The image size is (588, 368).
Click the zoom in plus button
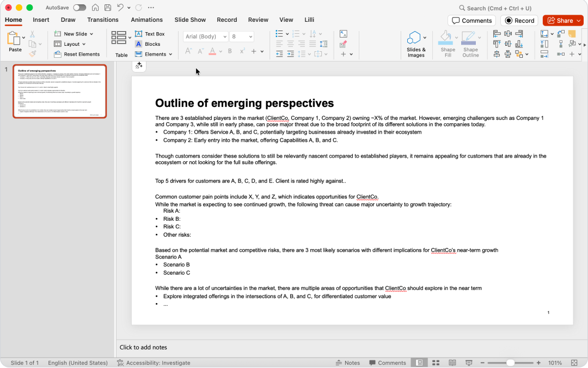click(538, 363)
